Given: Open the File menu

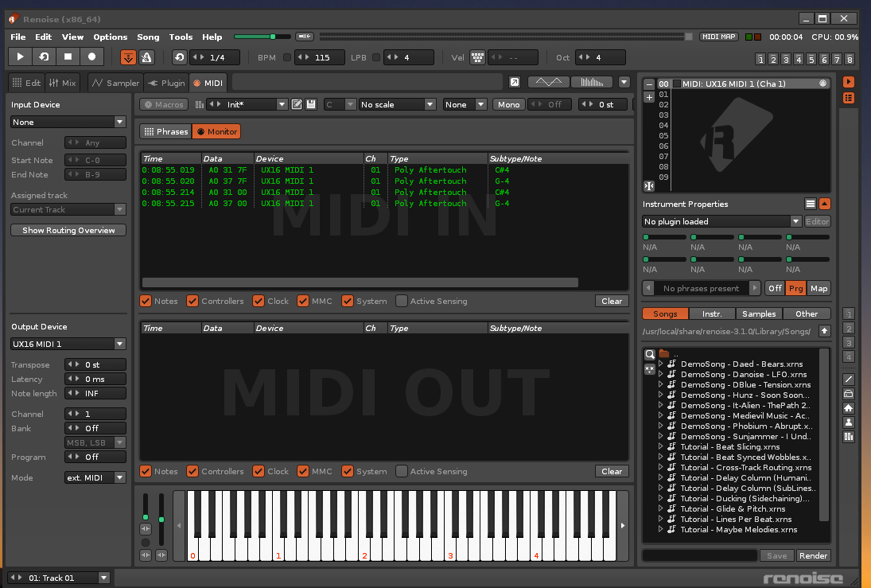Looking at the screenshot, I should (x=17, y=37).
